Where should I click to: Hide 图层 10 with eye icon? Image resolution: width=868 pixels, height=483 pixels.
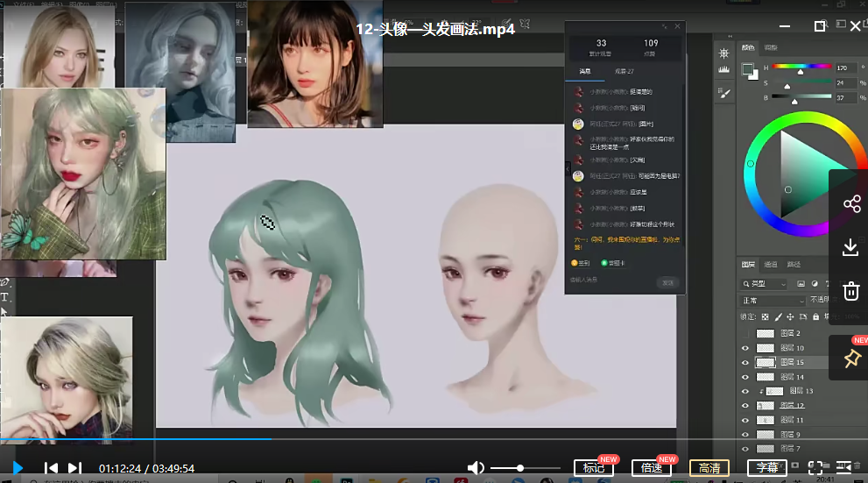click(x=745, y=348)
